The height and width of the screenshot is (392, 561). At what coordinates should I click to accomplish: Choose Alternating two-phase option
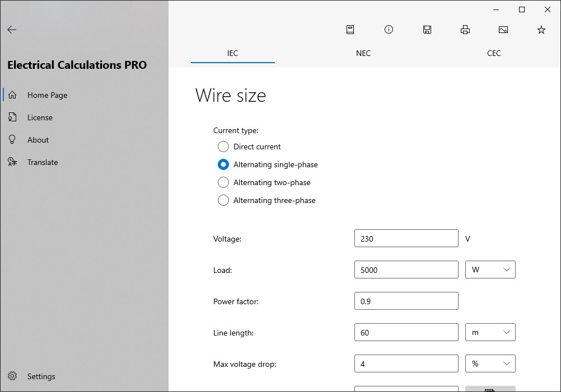(223, 182)
